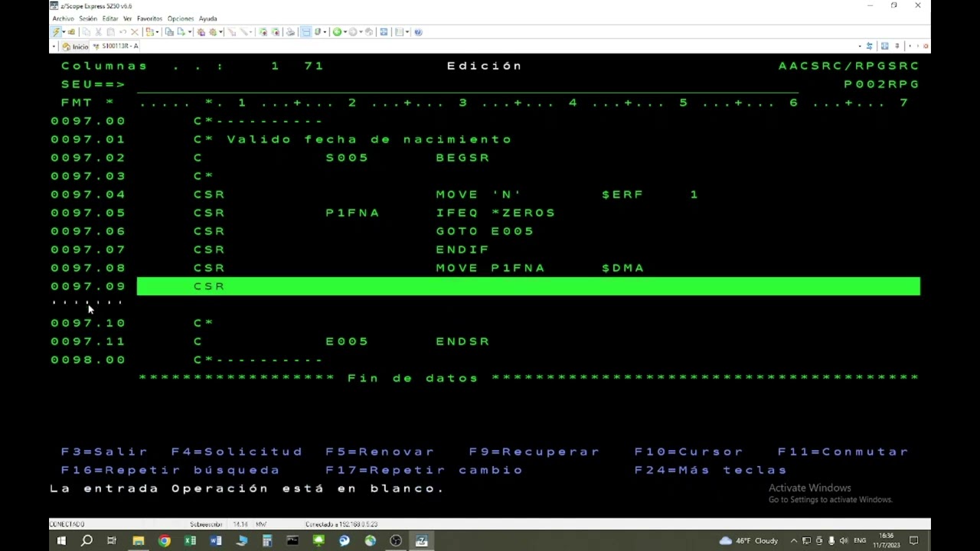This screenshot has height=551, width=980.
Task: Click F24=Más teclas key label
Action: 710,470
